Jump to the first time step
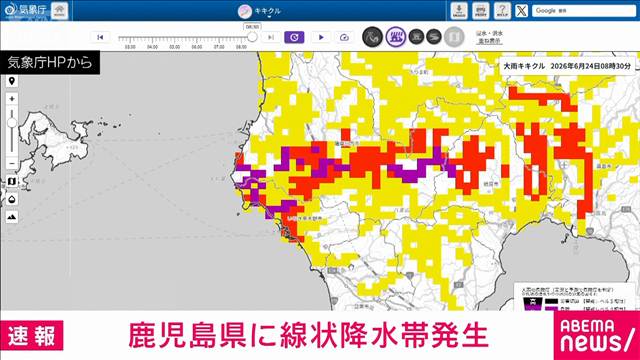 [100, 37]
